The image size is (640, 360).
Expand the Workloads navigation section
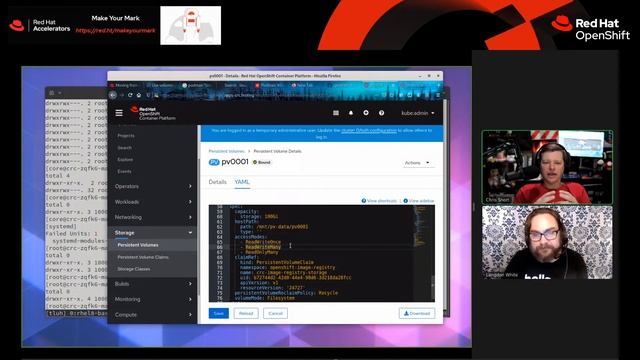tap(153, 202)
